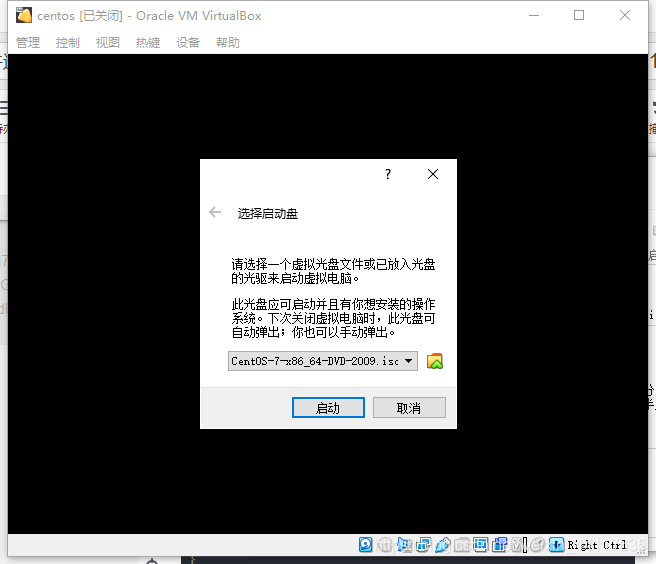656x564 pixels.
Task: Open the 热键 menu
Action: pos(148,42)
